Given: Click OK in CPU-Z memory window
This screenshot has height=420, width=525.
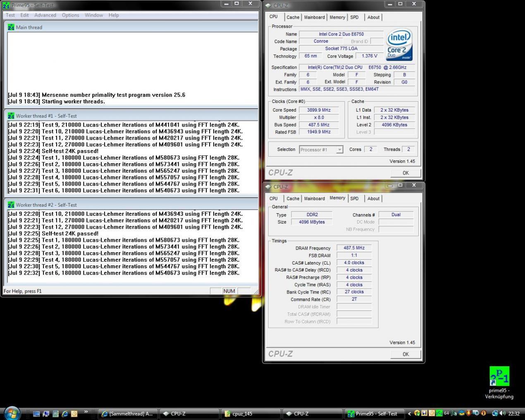Looking at the screenshot, I should coord(406,354).
